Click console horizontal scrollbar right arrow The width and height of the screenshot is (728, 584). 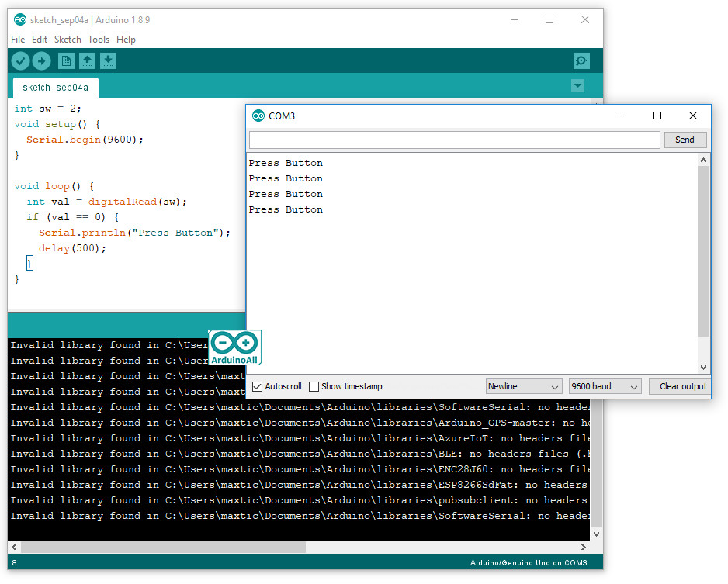tap(584, 547)
